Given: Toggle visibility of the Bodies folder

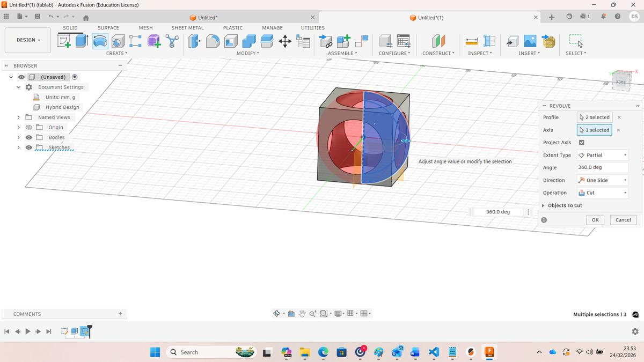Looking at the screenshot, I should click(29, 137).
